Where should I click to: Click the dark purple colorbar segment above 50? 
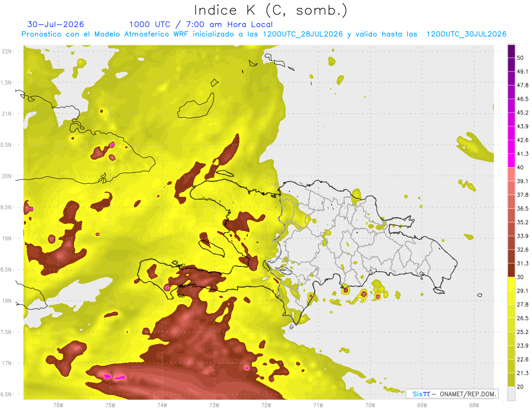[x=512, y=51]
